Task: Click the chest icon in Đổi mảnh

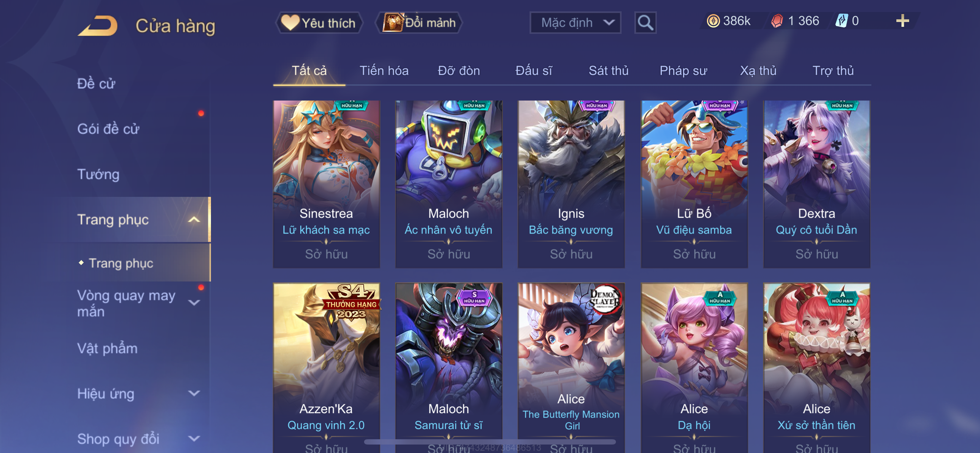Action: coord(393,22)
